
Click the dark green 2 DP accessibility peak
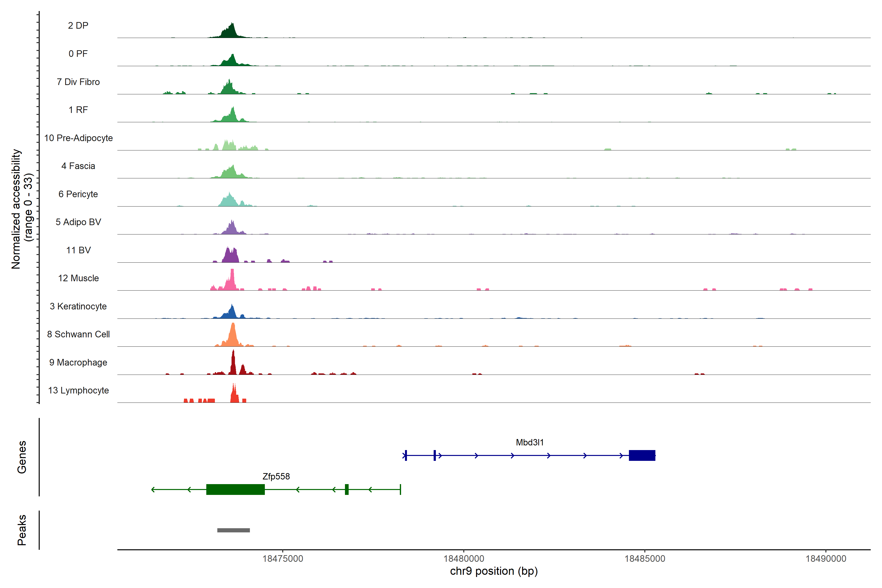pyautogui.click(x=231, y=32)
